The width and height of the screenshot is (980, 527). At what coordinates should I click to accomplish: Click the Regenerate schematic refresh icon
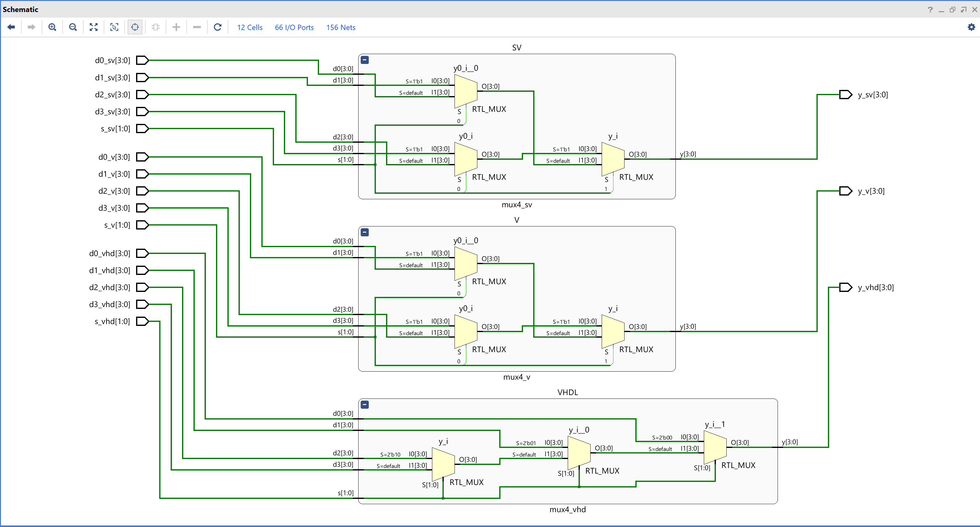click(218, 27)
